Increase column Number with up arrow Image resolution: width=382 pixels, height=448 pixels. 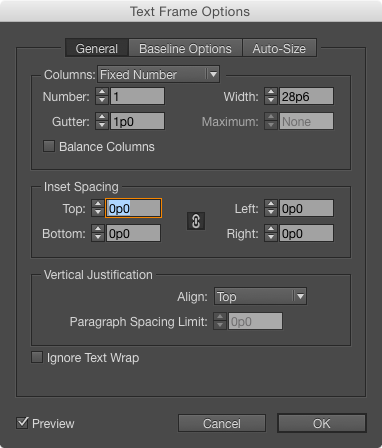102,92
